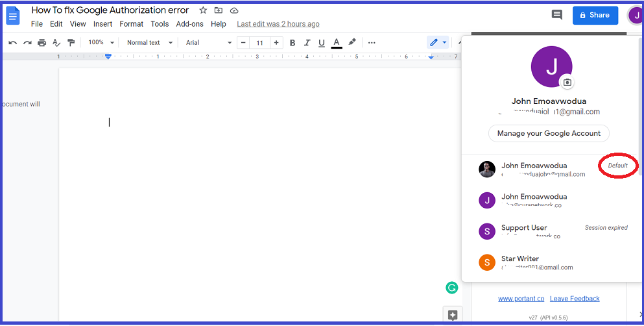
Task: Open the Insert menu
Action: click(102, 24)
